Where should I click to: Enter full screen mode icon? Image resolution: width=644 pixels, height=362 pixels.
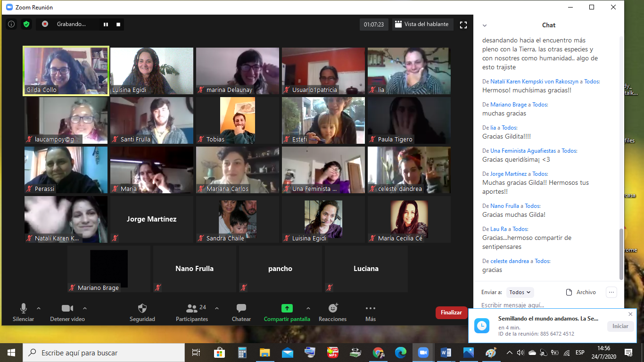tap(463, 25)
